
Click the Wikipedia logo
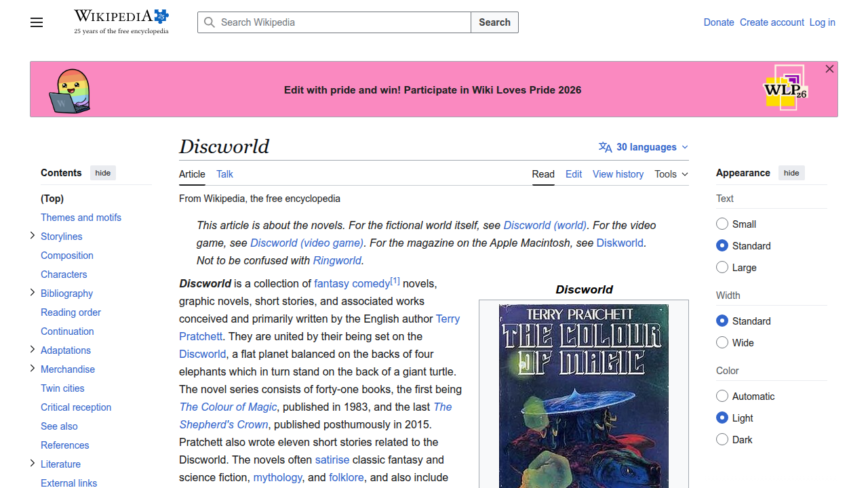(121, 22)
